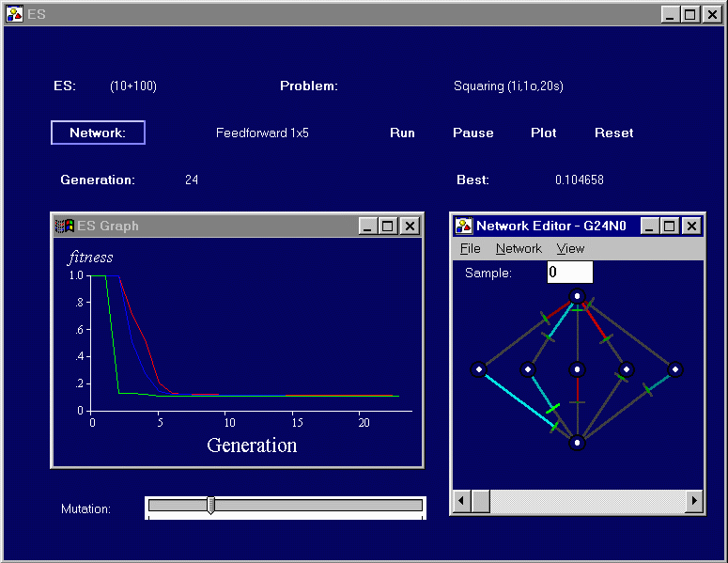Click the highlighted Network: button
Image resolution: width=728 pixels, height=563 pixels.
(98, 133)
